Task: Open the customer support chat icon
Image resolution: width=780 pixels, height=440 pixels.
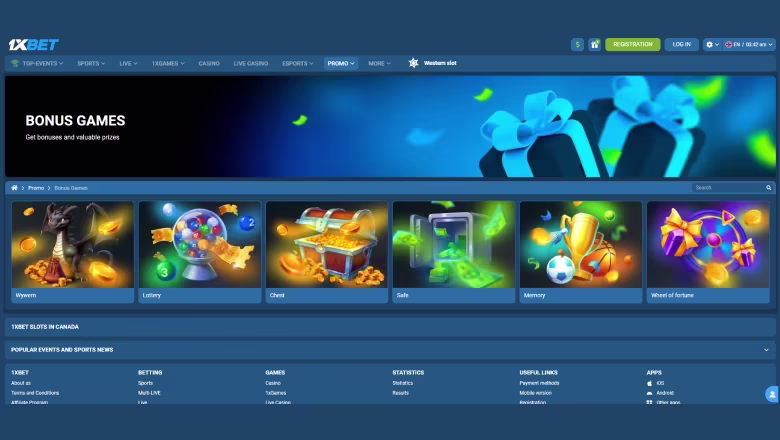Action: point(772,394)
